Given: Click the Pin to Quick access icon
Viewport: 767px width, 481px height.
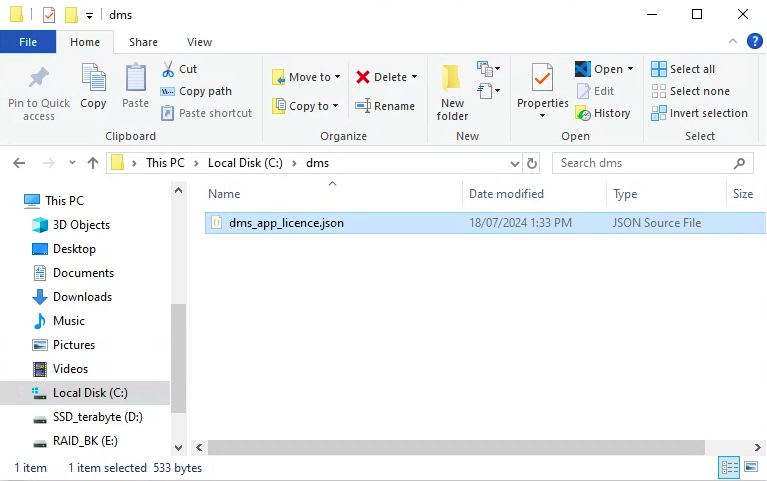Looking at the screenshot, I should (x=39, y=79).
